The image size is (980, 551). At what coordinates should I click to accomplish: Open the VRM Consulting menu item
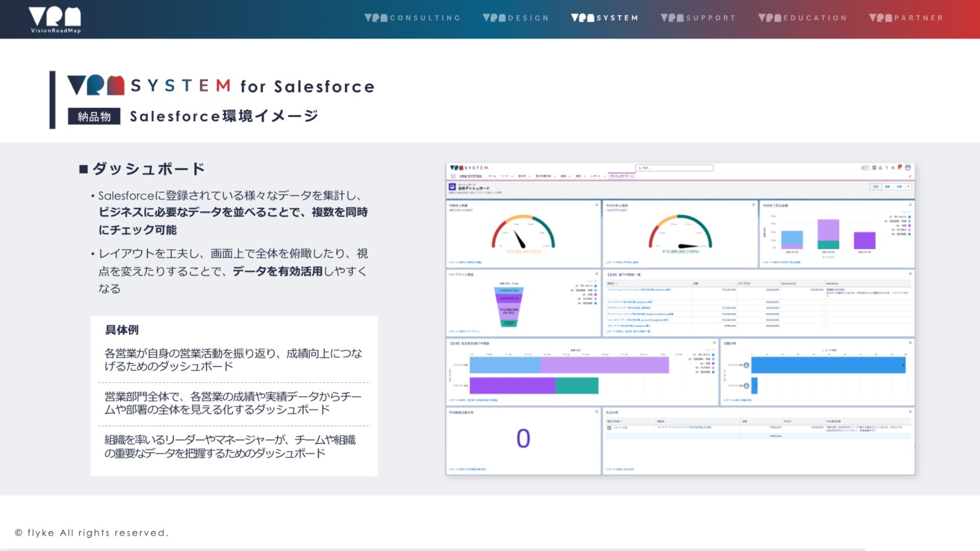[412, 18]
